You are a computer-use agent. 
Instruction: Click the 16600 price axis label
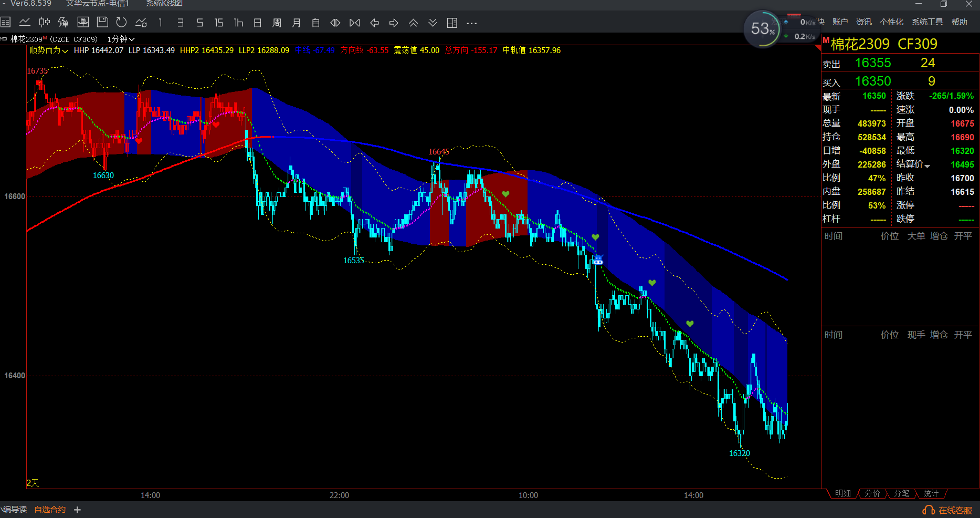point(15,196)
